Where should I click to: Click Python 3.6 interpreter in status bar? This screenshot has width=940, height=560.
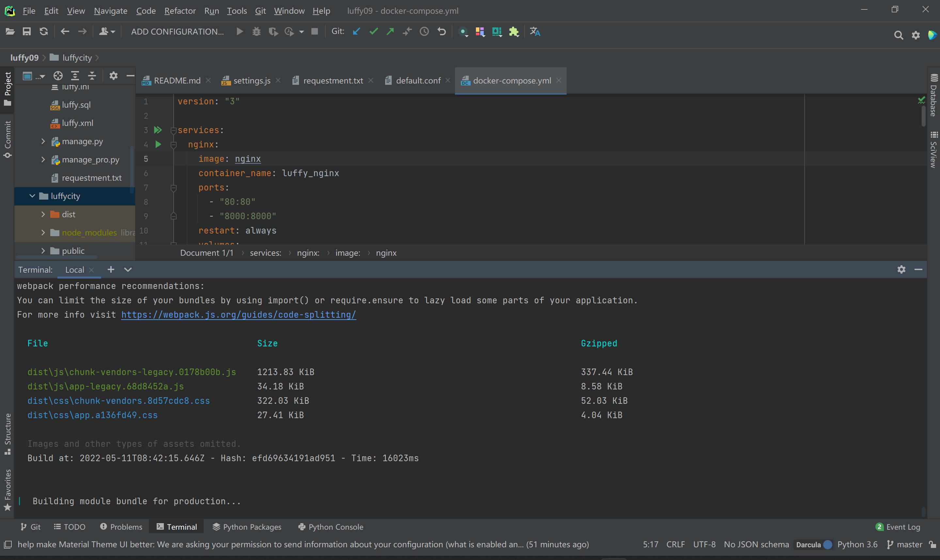coord(857,545)
